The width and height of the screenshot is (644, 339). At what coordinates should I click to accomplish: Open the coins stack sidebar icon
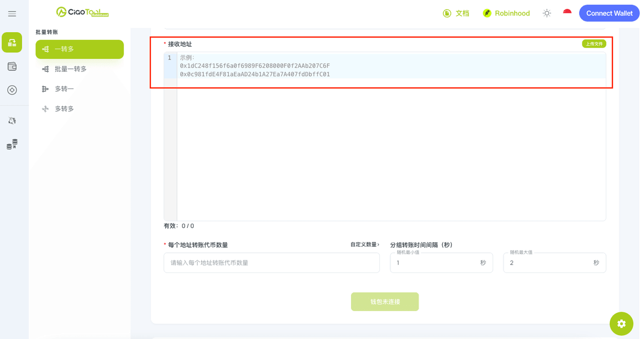pos(12,144)
